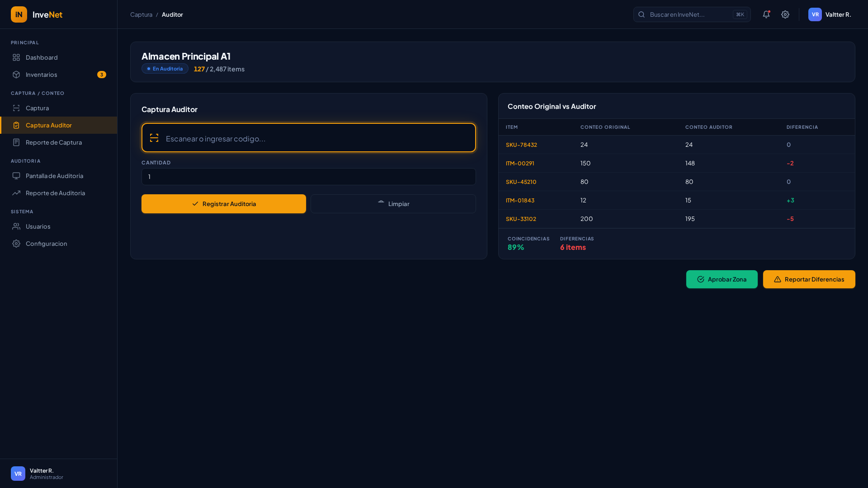Open settings via top-right gear icon

(x=785, y=14)
